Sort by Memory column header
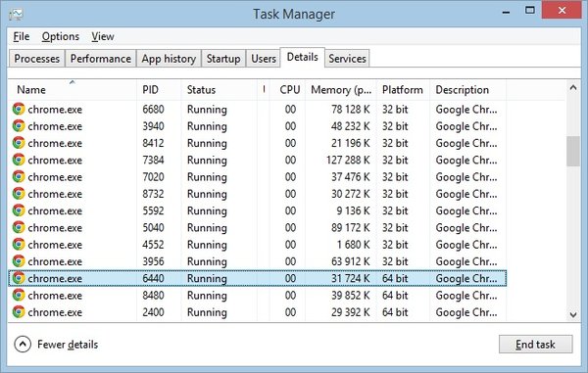Viewport: 588px width, 373px height. click(x=341, y=89)
